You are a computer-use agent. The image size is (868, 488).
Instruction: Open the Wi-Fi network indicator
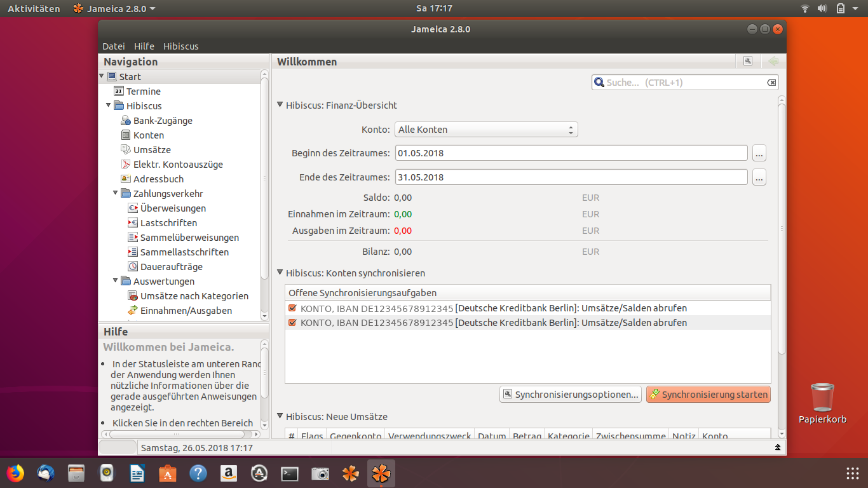(x=805, y=9)
